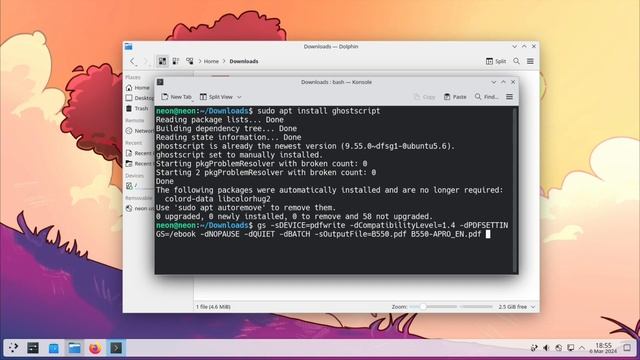This screenshot has height=360, width=640.
Task: Click Show Desktop button on taskbar
Action: coord(627,348)
